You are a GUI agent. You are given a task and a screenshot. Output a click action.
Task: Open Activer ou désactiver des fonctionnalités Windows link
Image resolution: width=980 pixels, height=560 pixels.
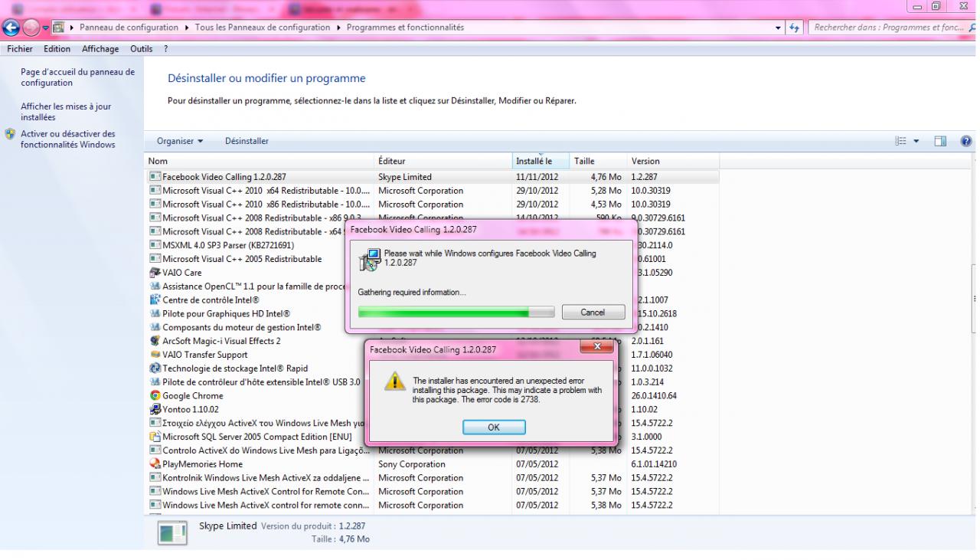click(x=67, y=139)
